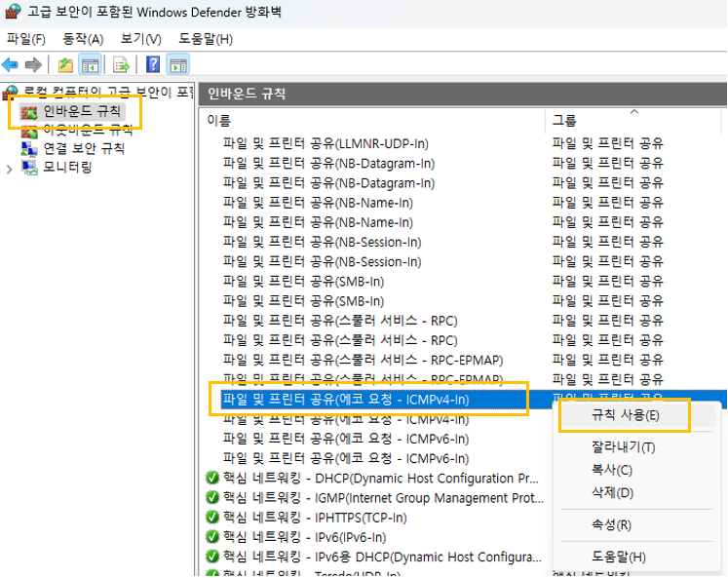The width and height of the screenshot is (728, 578).
Task: Open the 보기(V) menu
Action: click(140, 39)
